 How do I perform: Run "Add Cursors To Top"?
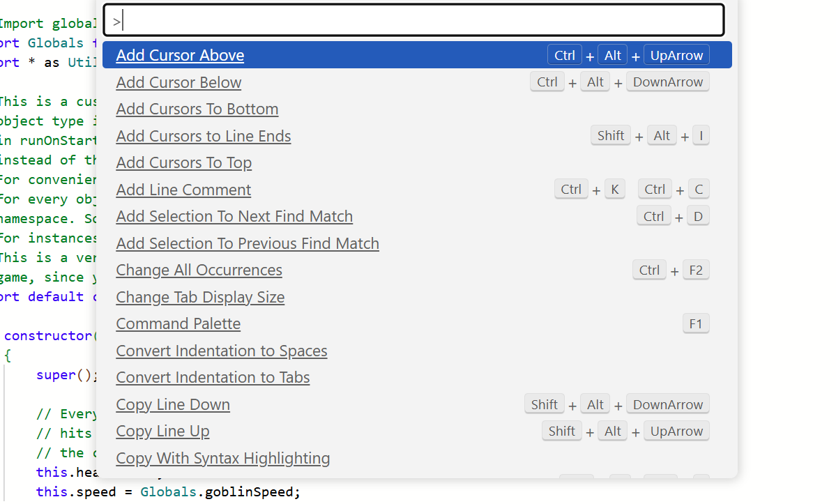[183, 162]
